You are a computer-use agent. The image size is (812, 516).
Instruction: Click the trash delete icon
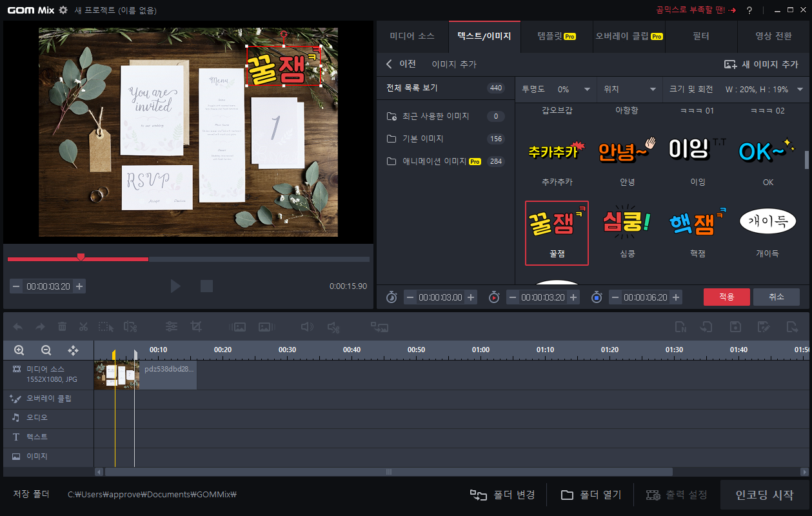point(62,327)
